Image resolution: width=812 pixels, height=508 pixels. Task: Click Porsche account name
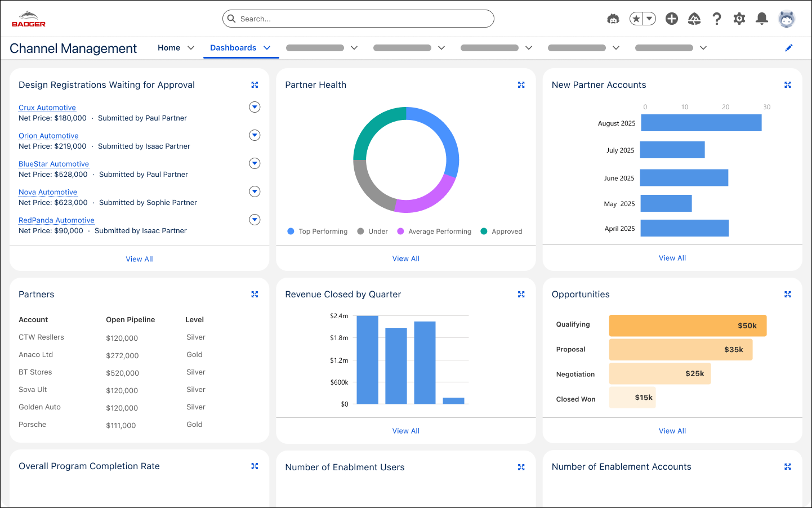point(32,425)
